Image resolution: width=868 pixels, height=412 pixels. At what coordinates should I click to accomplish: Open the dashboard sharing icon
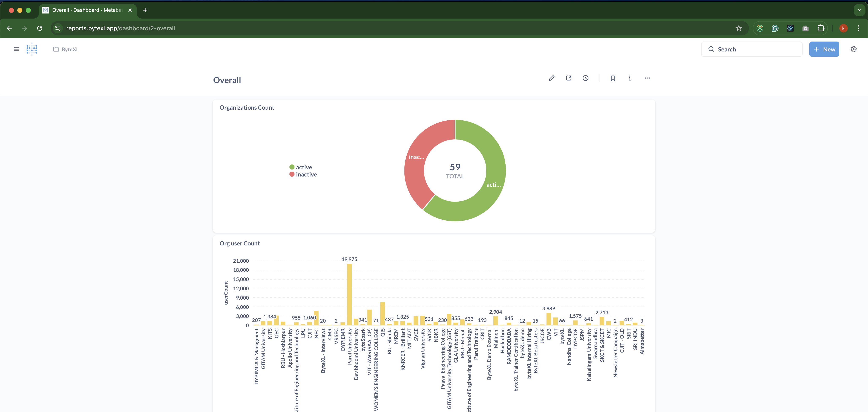tap(569, 78)
